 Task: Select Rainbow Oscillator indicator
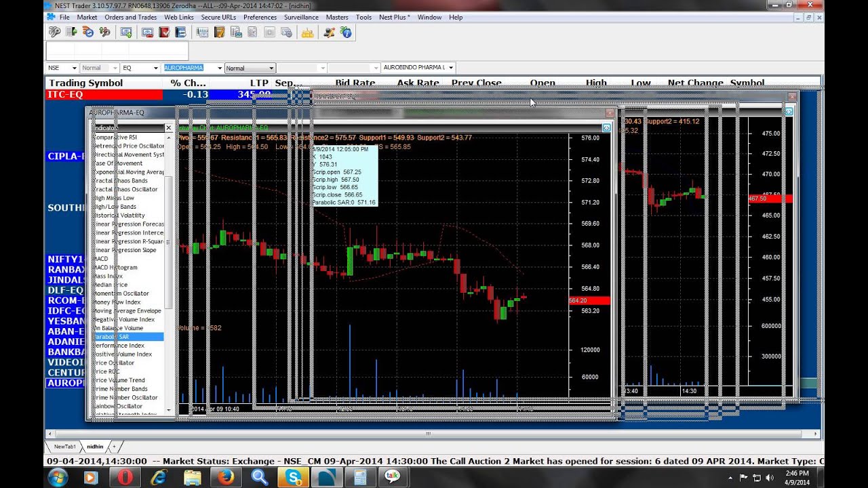(127, 406)
